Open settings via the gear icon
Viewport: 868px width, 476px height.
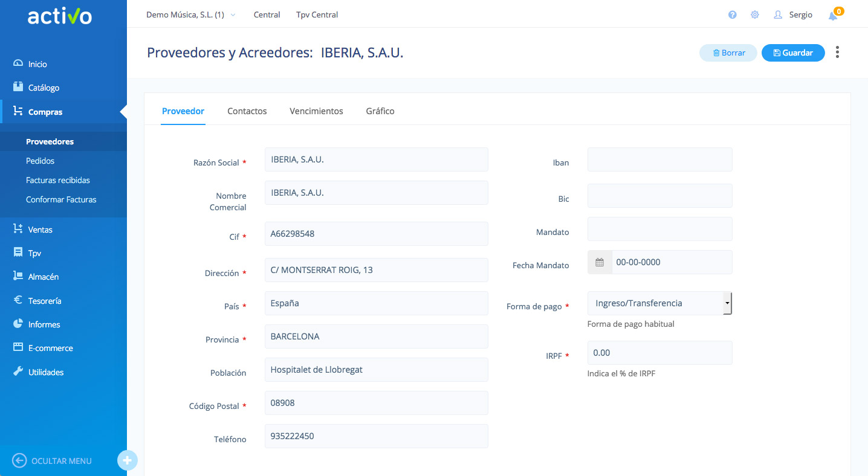(x=755, y=14)
